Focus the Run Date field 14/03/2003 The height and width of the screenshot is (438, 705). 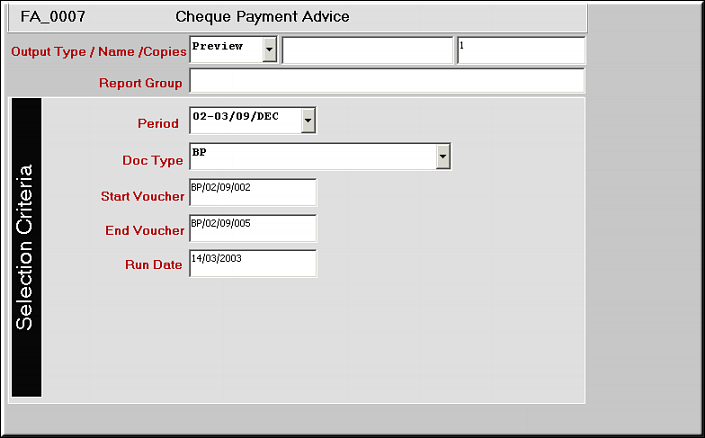(x=252, y=264)
